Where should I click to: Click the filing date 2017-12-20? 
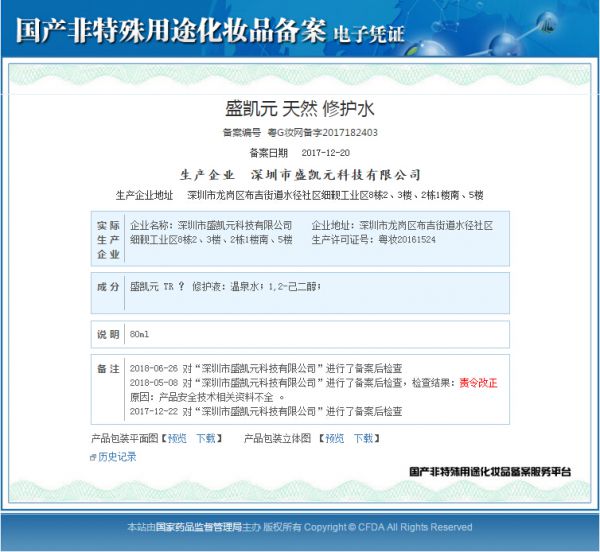click(x=326, y=153)
